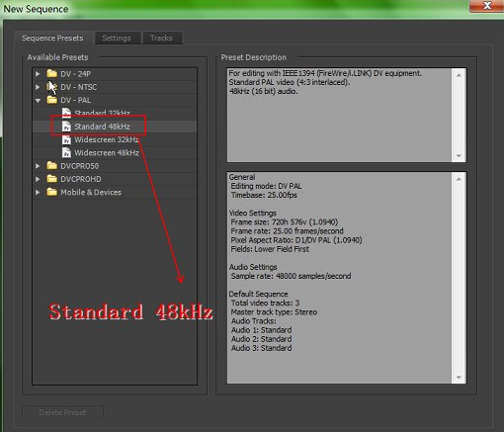Click the DVCPROHD folder icon

pos(52,179)
